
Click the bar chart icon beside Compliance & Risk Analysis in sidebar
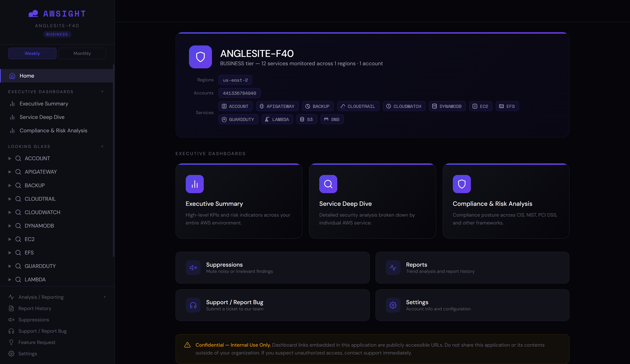(12, 131)
